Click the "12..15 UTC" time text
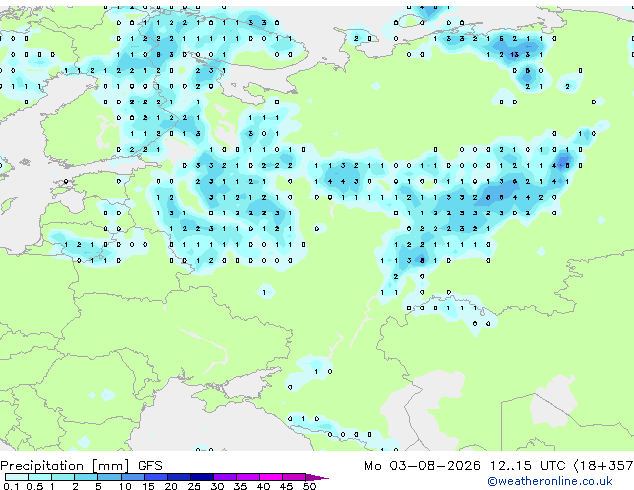The image size is (634, 490). click(527, 466)
